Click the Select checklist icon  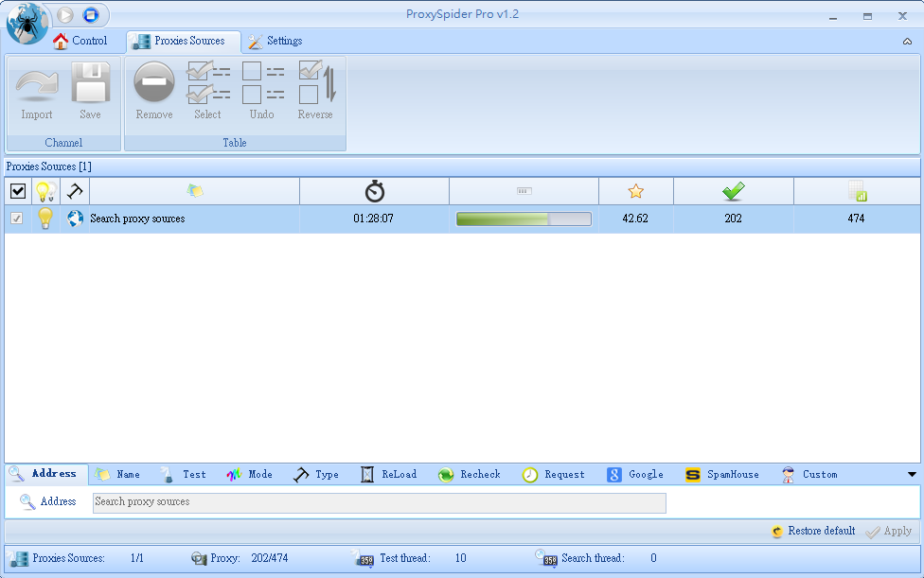pyautogui.click(x=207, y=83)
